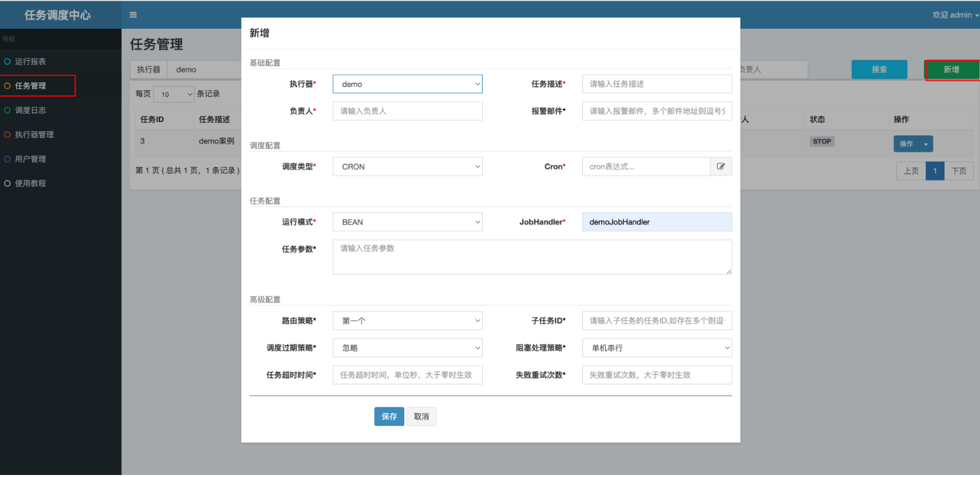Image resolution: width=980 pixels, height=477 pixels.
Task: Click the 用户管理 sidebar circle icon
Action: (7, 159)
